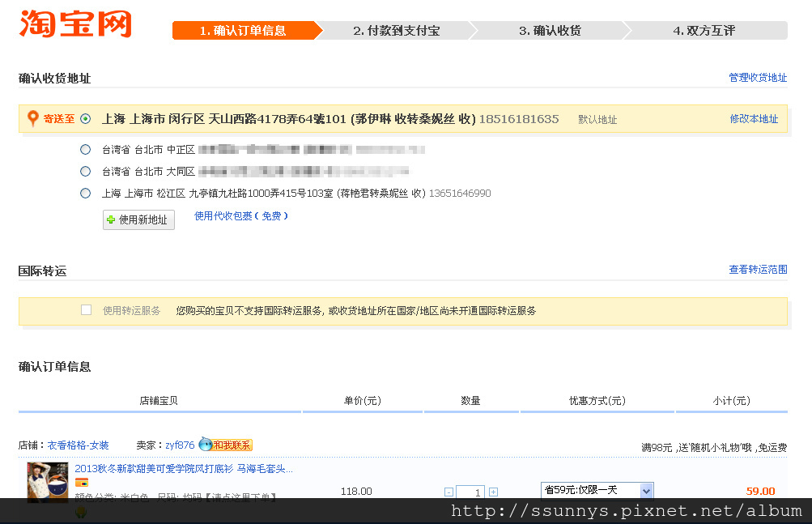This screenshot has height=524, width=812.
Task: Choose the 松江区 九亭镇 address radio
Action: [x=86, y=194]
